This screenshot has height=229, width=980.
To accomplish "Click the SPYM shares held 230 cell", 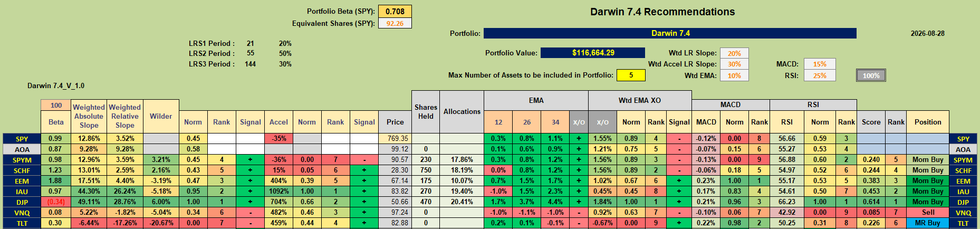I will point(426,160).
